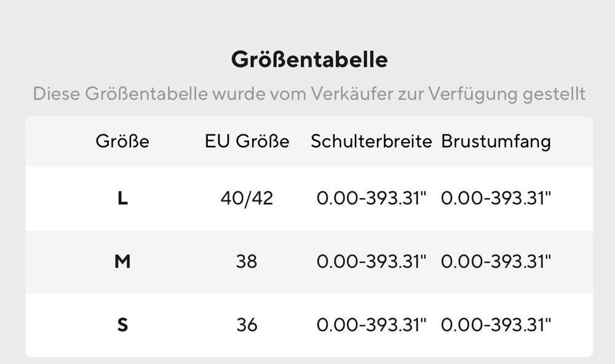
Task: Click Schulterbreite value for size L
Action: coord(371,199)
